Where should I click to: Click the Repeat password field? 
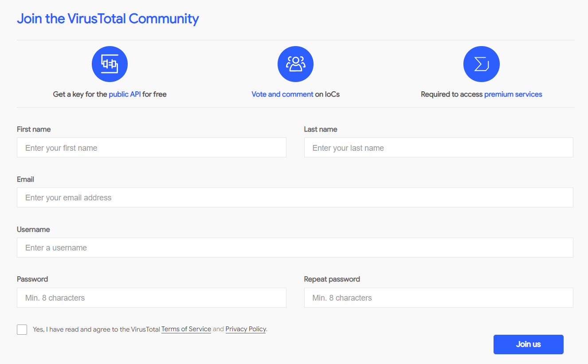(x=439, y=297)
